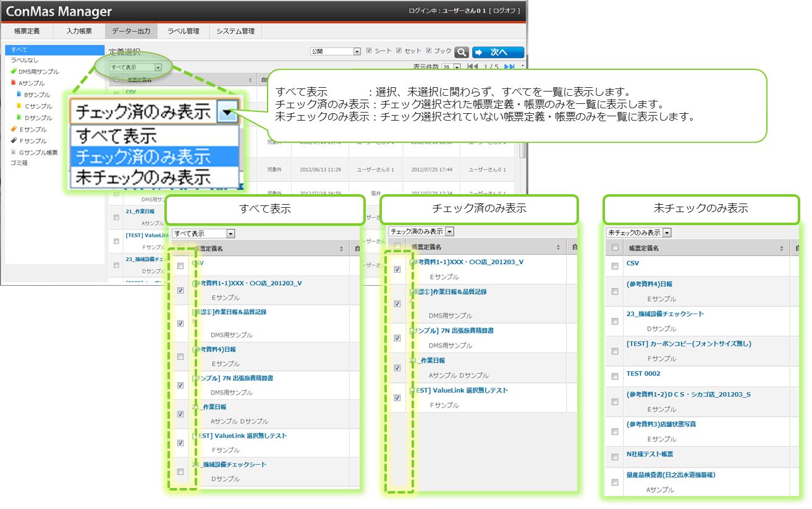Click the green DMS用サンプル label icon
This screenshot has height=509, width=812.
(14, 72)
